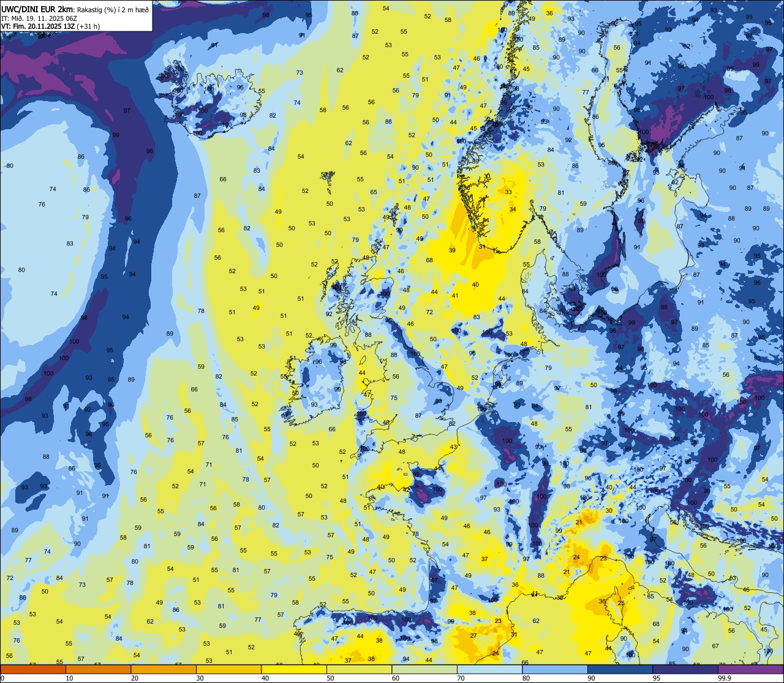
Task: Click the "25" humidity value on the map
Action: [621, 603]
